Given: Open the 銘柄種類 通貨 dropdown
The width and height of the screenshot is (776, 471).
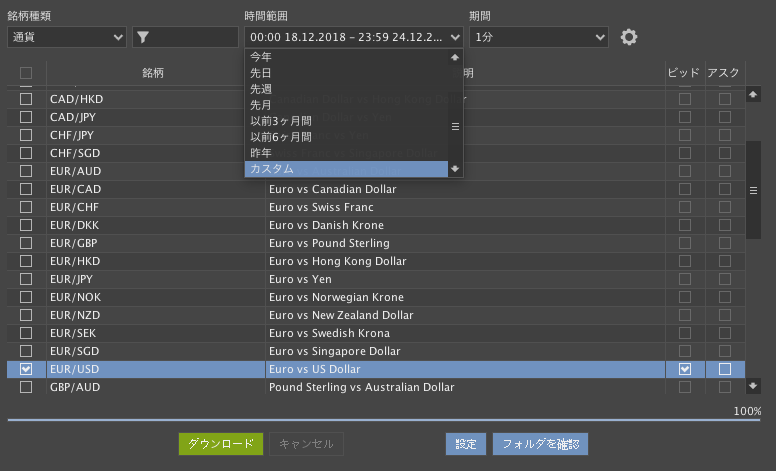Looking at the screenshot, I should click(x=66, y=37).
